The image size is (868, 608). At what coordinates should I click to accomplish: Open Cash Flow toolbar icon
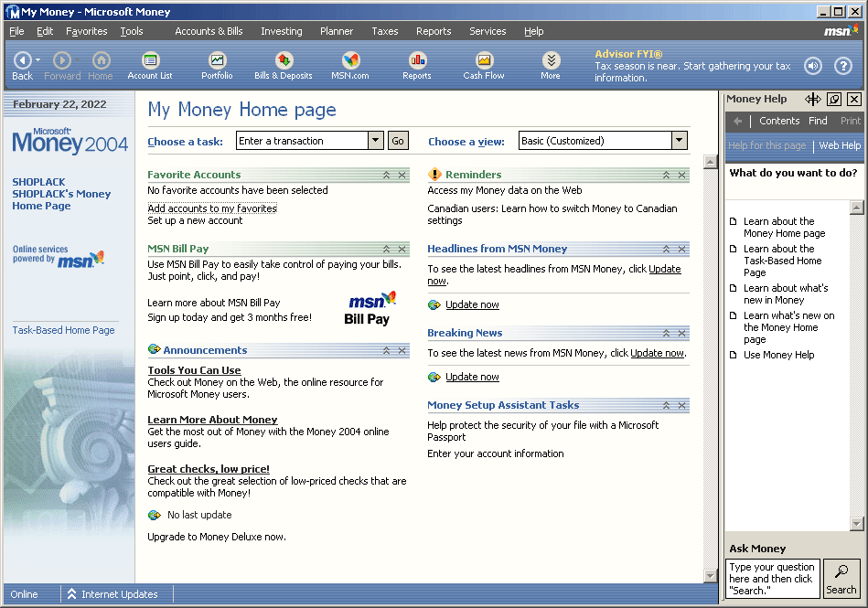click(485, 59)
